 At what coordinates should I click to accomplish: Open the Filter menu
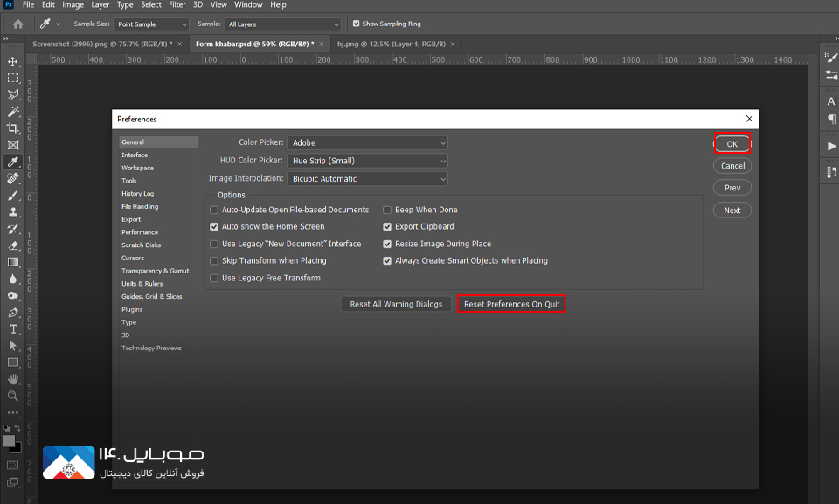[x=177, y=5]
